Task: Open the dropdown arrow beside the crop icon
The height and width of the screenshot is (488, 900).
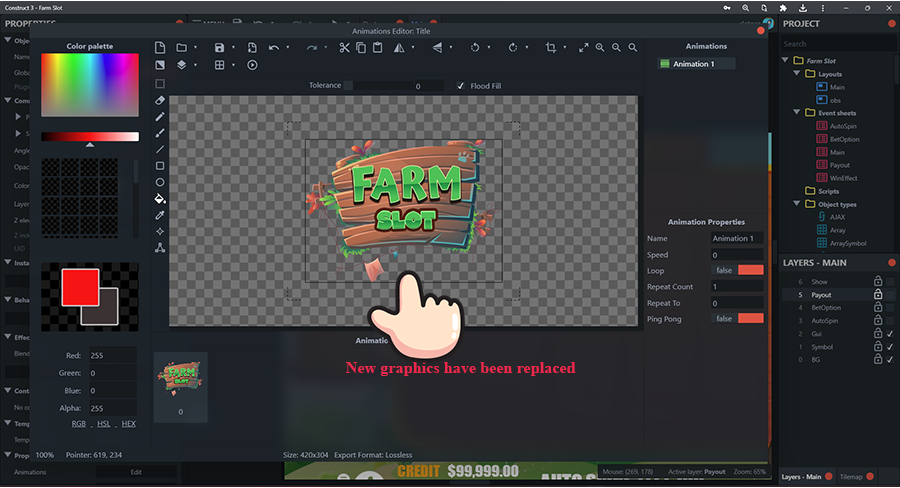Action: click(564, 48)
